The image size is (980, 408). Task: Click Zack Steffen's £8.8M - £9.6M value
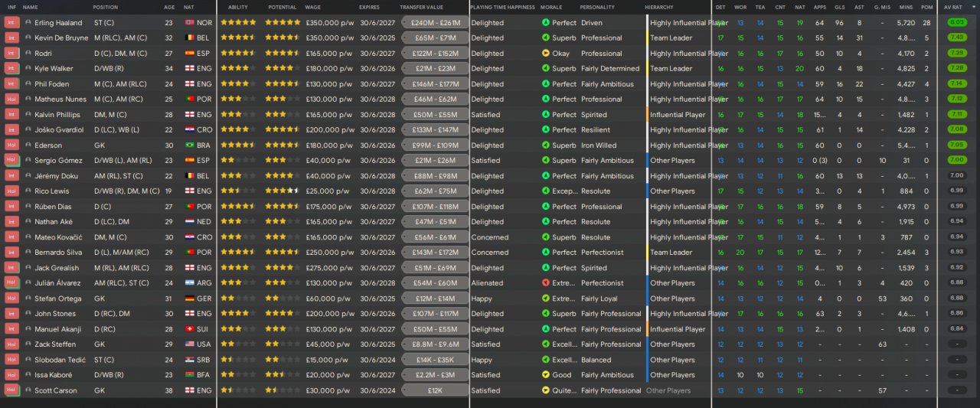[436, 344]
